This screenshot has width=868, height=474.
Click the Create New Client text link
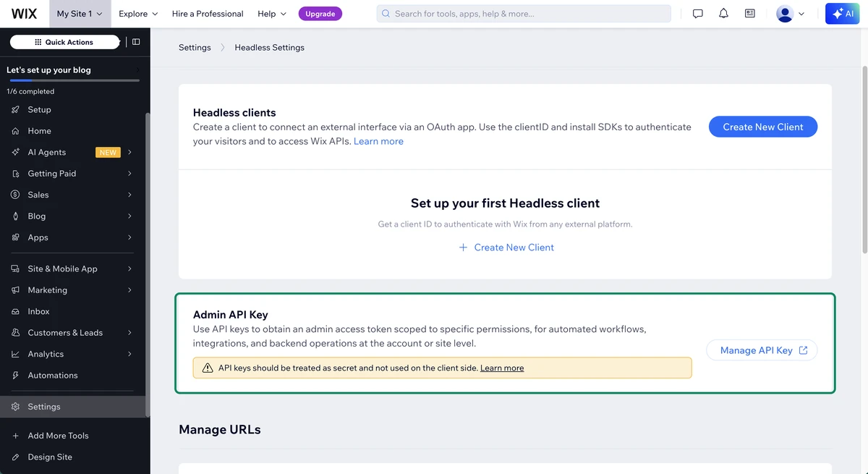pos(514,247)
